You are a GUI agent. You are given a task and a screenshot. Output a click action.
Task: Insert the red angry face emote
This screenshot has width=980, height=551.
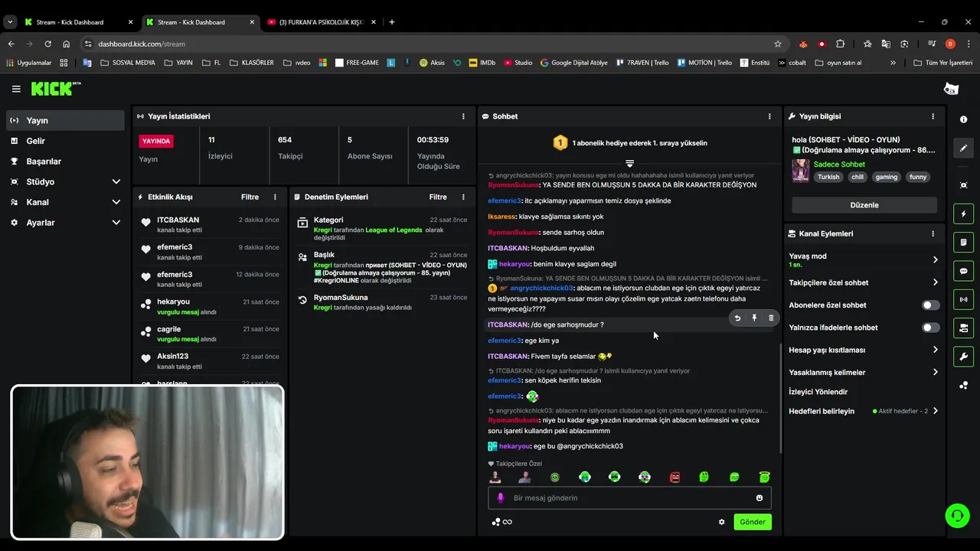675,478
